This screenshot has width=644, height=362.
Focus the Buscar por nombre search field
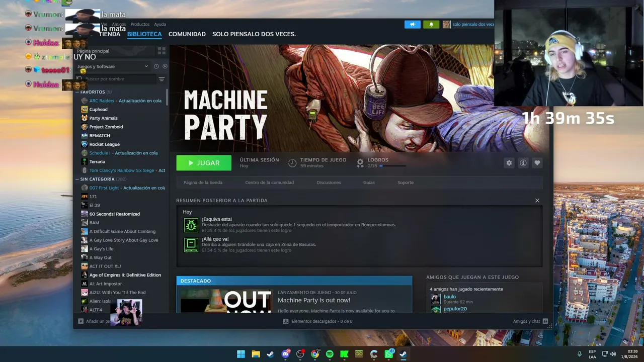[x=116, y=79]
